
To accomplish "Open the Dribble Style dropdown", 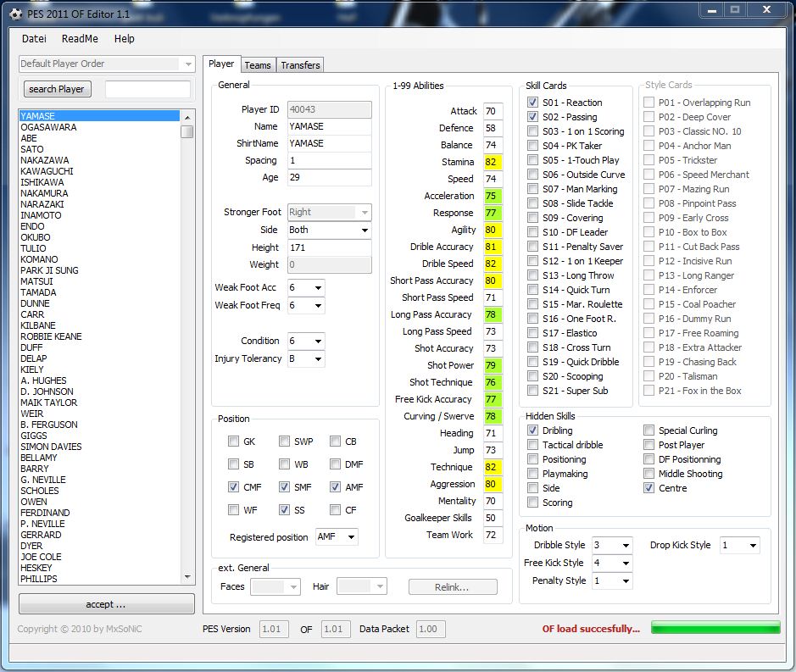I will (x=612, y=545).
